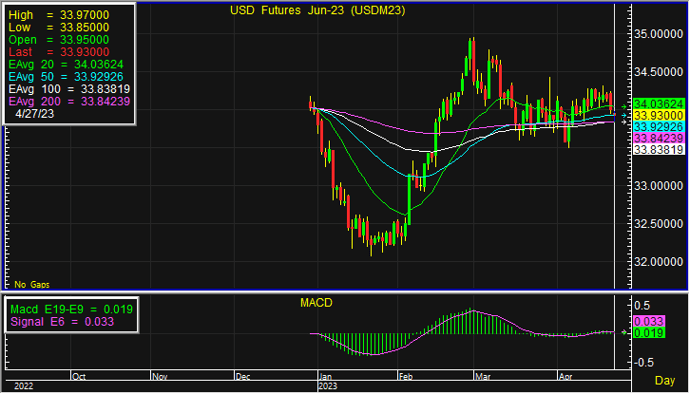
Task: Click the Nov label on time axis
Action: point(160,377)
